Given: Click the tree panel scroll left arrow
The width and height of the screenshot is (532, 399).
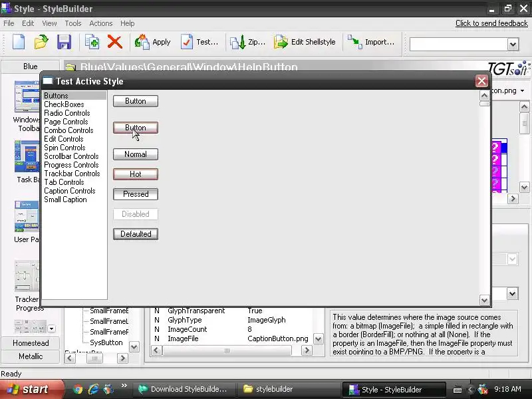Looking at the screenshot, I should click(x=70, y=358).
